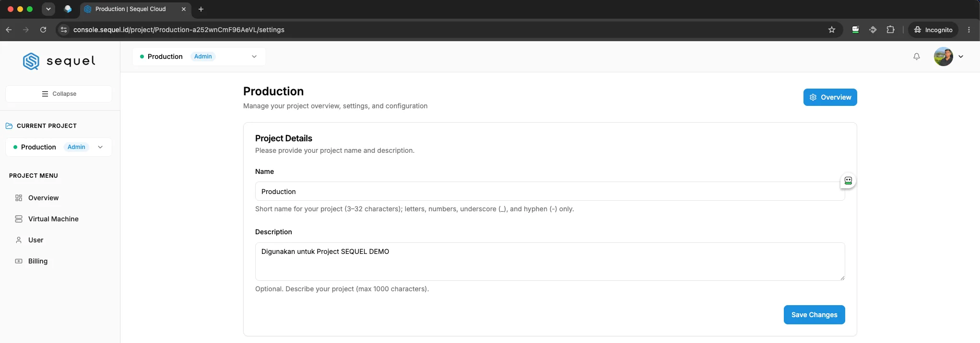This screenshot has width=980, height=343.
Task: Open the tab search dropdown arrow
Action: (x=48, y=9)
